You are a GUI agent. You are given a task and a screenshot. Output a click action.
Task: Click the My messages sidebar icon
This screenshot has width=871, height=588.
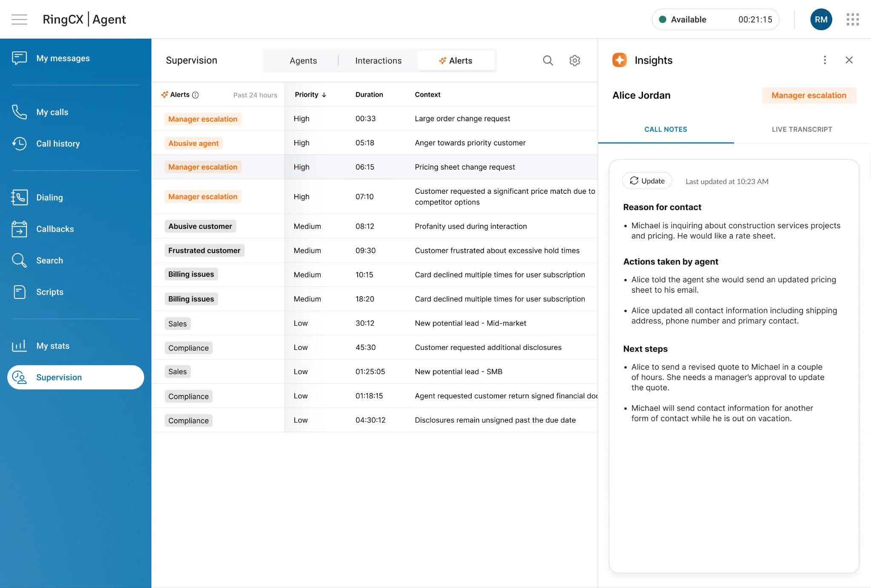click(x=20, y=58)
